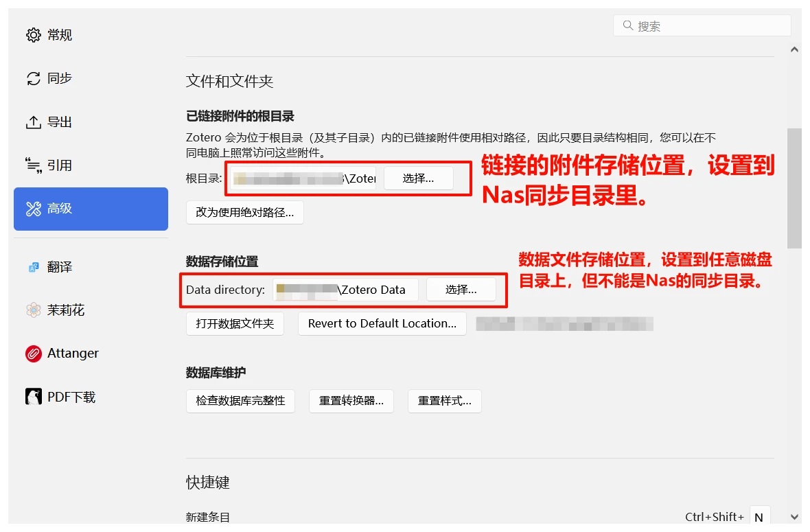Go to the 引用 settings pane
This screenshot has height=532, width=810.
point(91,165)
